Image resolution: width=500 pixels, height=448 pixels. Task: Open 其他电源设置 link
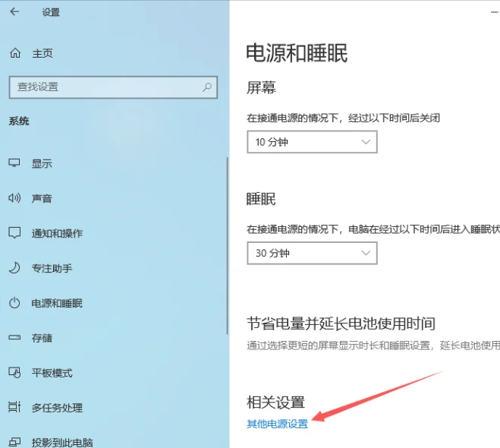pyautogui.click(x=278, y=424)
